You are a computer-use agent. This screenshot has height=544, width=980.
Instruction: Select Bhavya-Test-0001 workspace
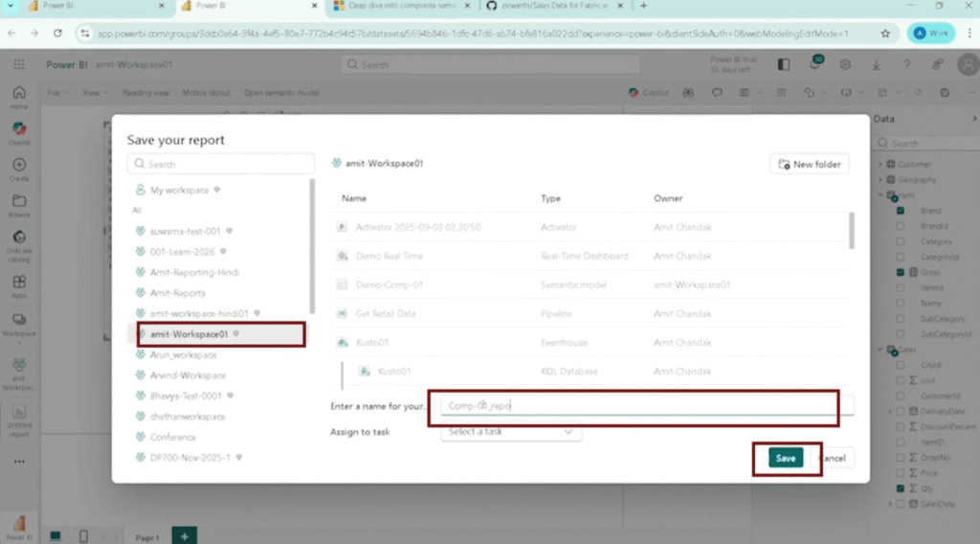click(x=186, y=397)
